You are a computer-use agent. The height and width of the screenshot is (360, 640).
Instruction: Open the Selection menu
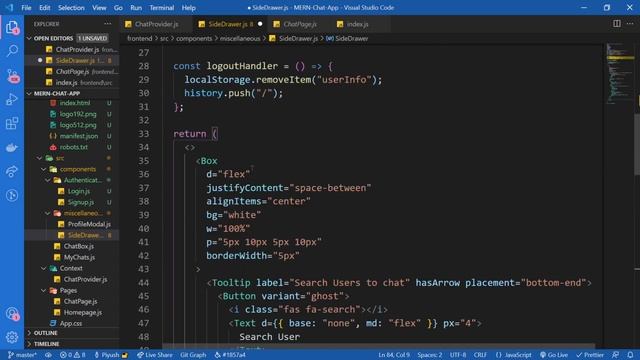(71, 8)
